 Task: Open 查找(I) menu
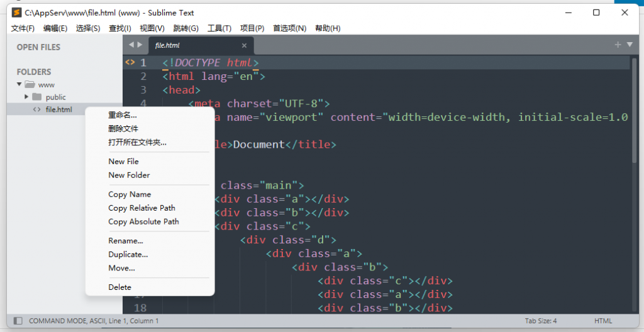click(x=120, y=28)
